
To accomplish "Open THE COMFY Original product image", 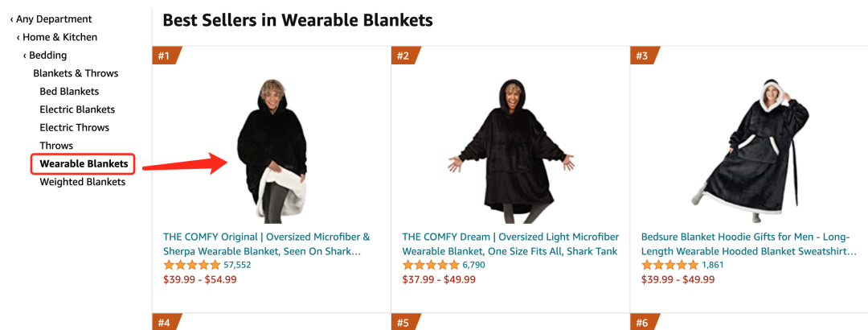I will point(271,151).
